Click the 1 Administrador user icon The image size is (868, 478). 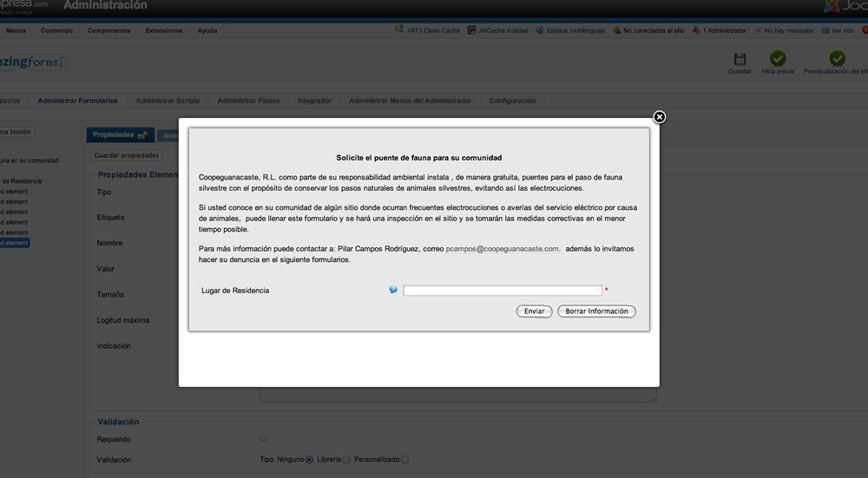[696, 29]
